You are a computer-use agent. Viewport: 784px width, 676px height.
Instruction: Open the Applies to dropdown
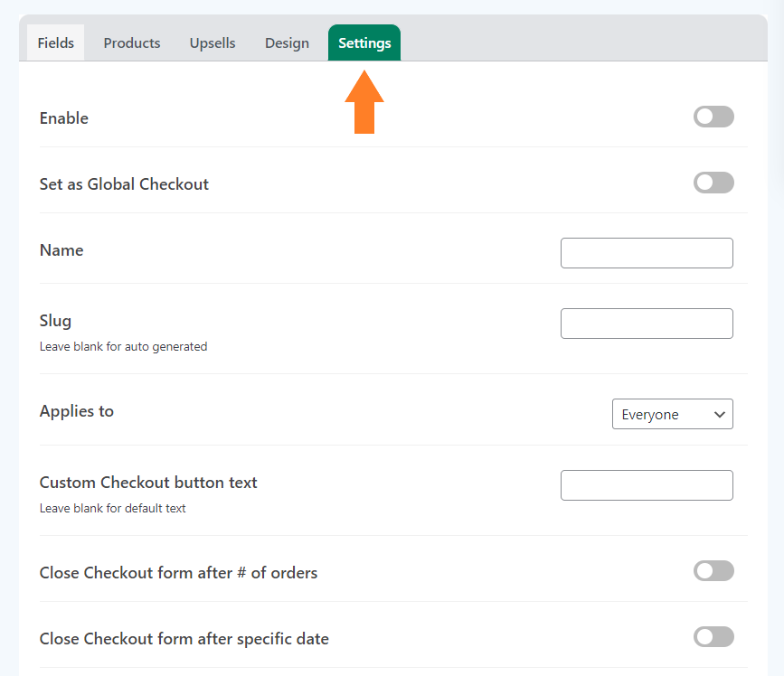673,414
